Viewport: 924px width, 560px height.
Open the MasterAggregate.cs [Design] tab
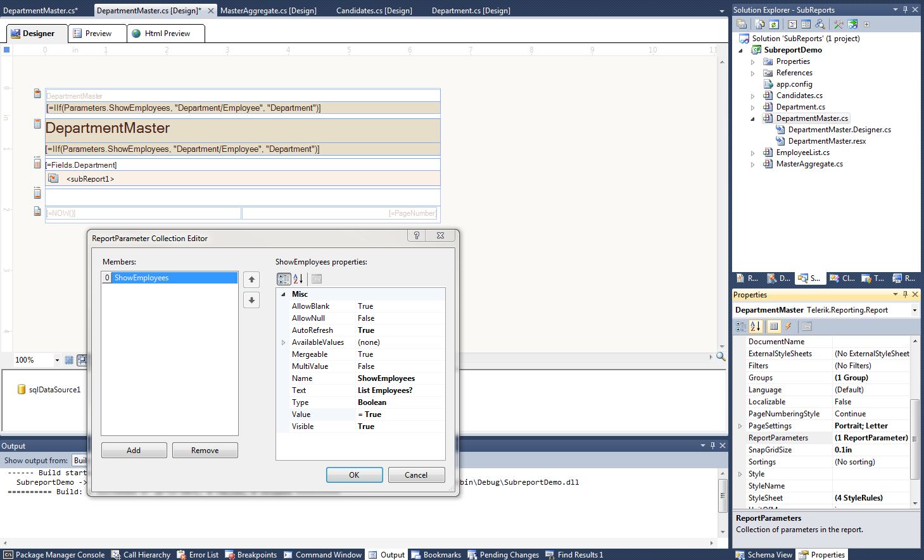[x=268, y=11]
